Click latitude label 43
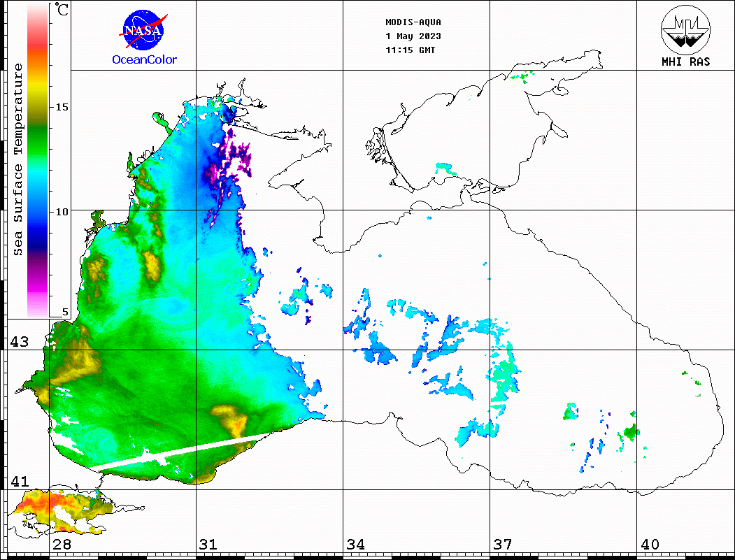The image size is (735, 560). (x=20, y=342)
